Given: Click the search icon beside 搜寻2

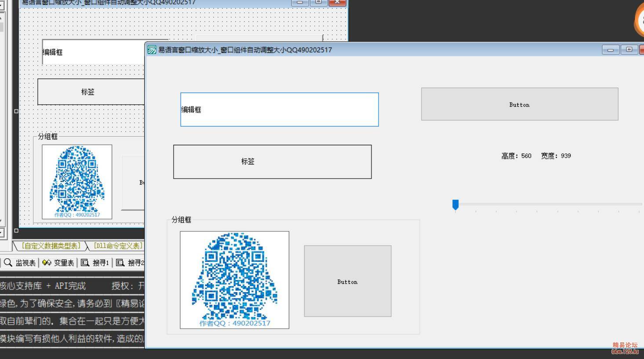Looking at the screenshot, I should (120, 263).
